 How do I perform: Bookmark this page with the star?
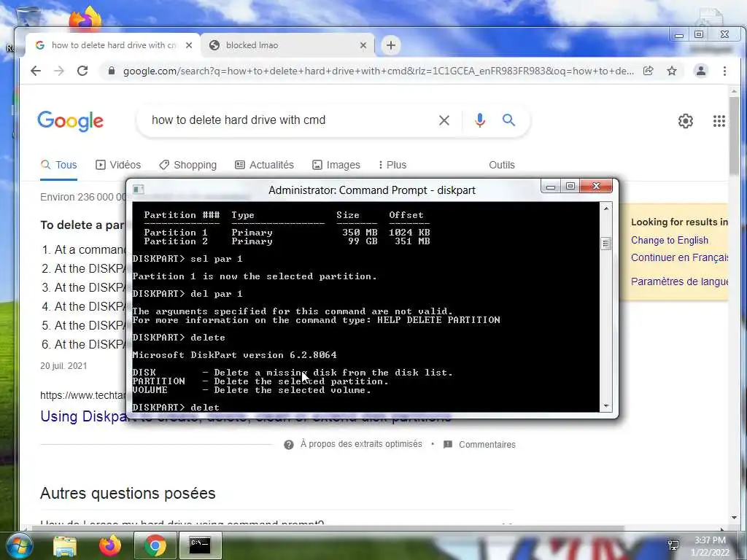click(672, 71)
